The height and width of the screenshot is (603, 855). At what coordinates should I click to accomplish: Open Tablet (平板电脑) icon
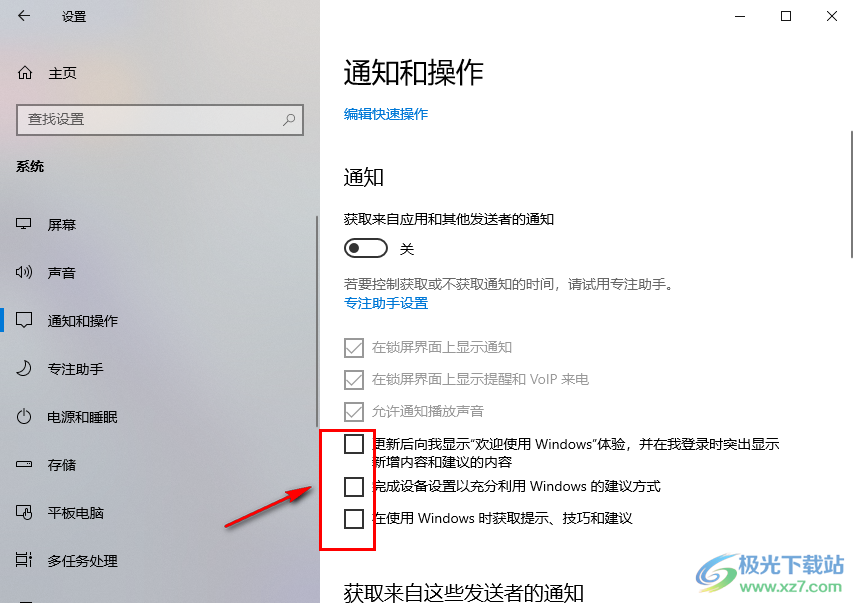tap(23, 512)
